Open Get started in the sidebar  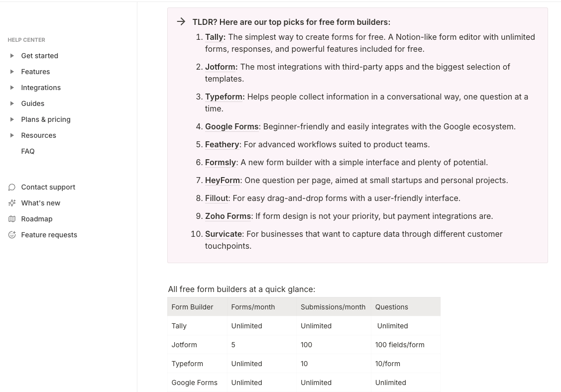click(x=39, y=56)
